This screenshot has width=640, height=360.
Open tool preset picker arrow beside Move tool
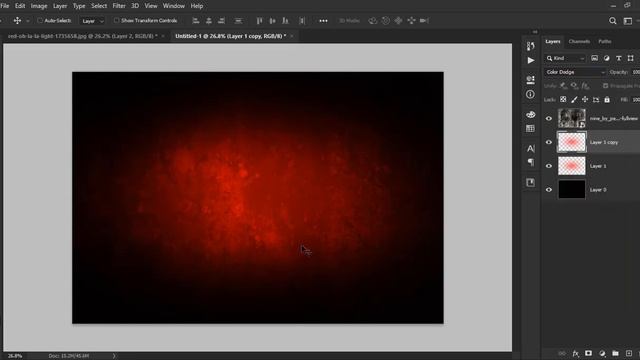(x=28, y=21)
